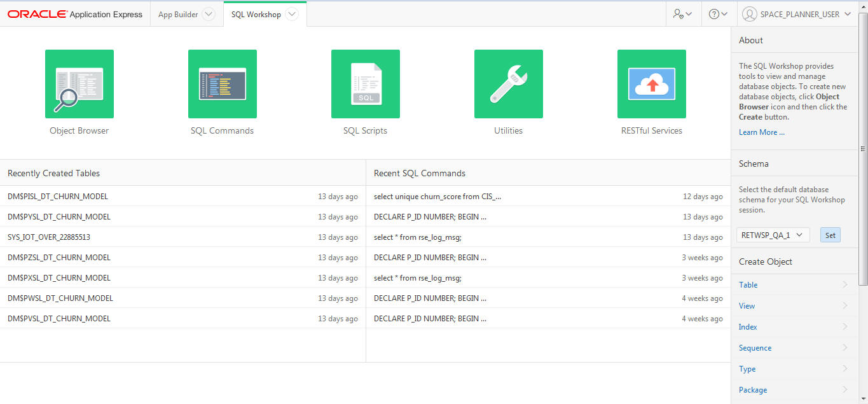Image resolution: width=868 pixels, height=404 pixels.
Task: Expand the SQL Workshop dropdown arrow
Action: [291, 15]
